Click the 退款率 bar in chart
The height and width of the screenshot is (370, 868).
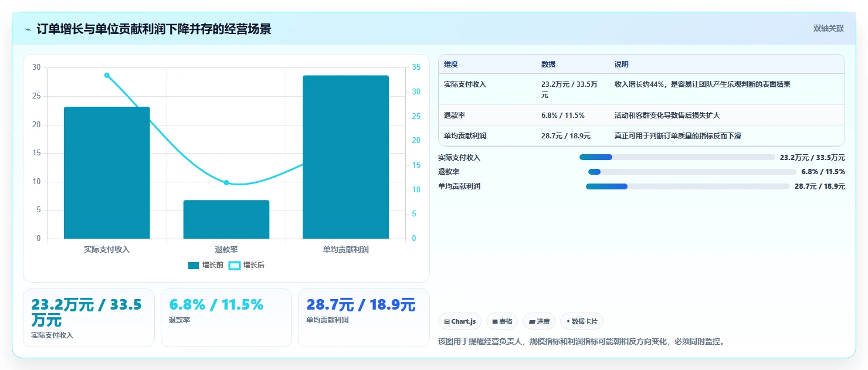226,219
